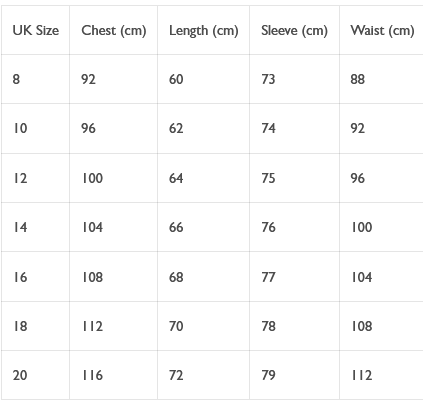Click UK size 12 cell
Screen dimensions: 423x409
[35, 178]
